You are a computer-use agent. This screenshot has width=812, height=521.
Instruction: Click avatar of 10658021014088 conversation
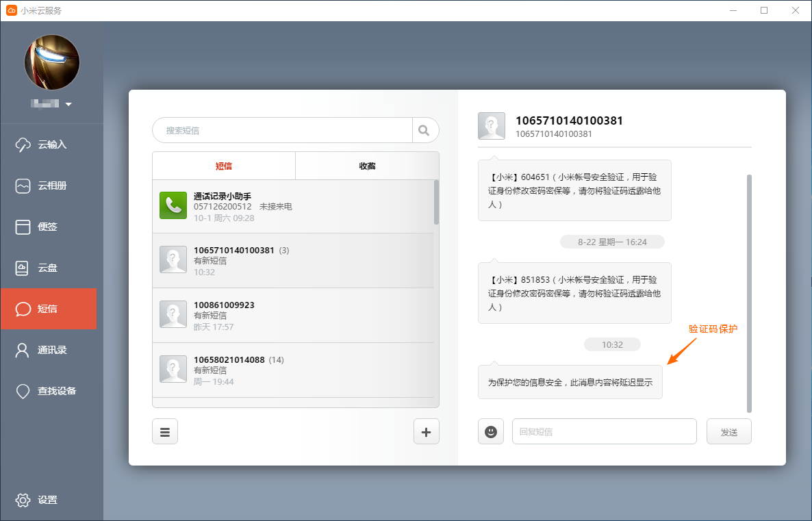point(173,369)
